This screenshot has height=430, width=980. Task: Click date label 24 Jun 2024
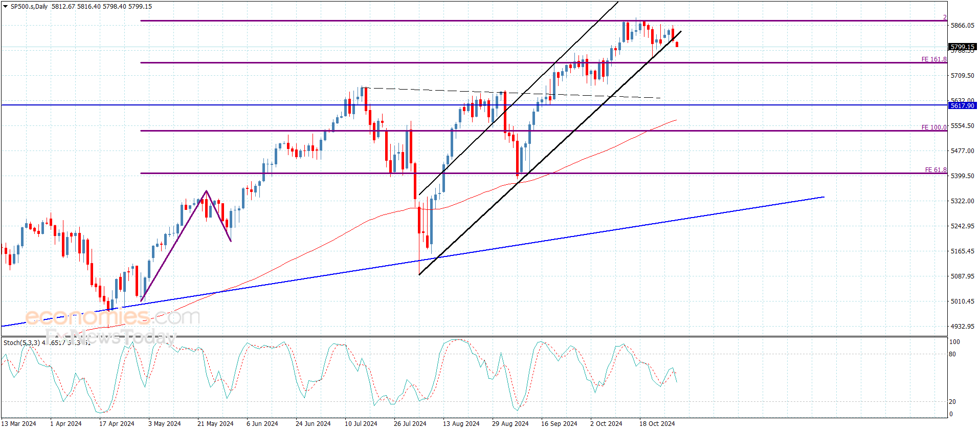[313, 423]
